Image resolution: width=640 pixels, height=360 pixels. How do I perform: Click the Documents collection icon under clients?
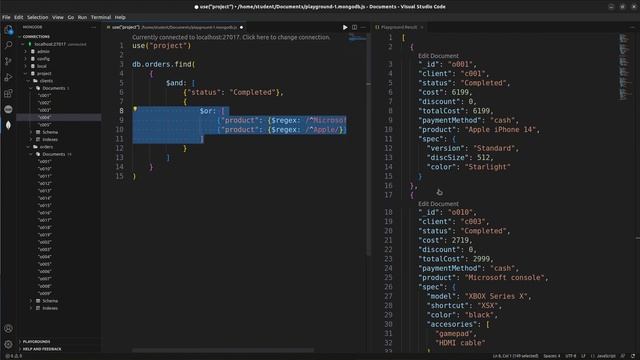[x=38, y=88]
